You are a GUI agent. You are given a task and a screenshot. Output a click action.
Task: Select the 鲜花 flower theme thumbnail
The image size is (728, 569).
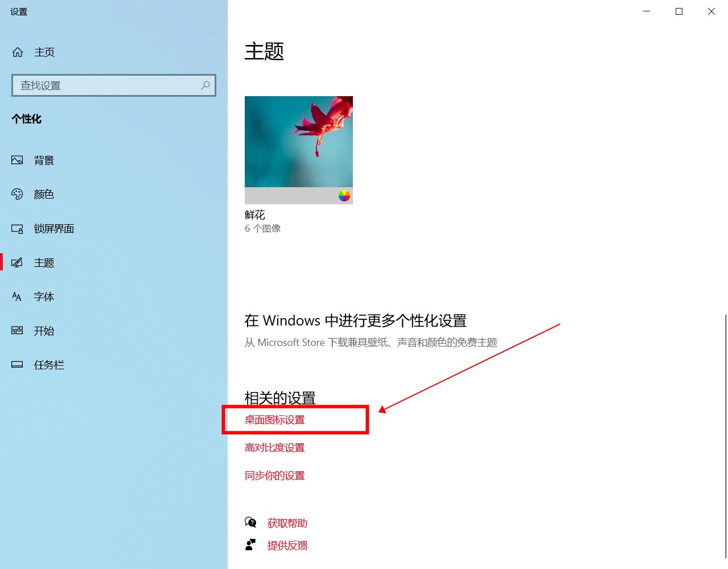click(x=299, y=150)
